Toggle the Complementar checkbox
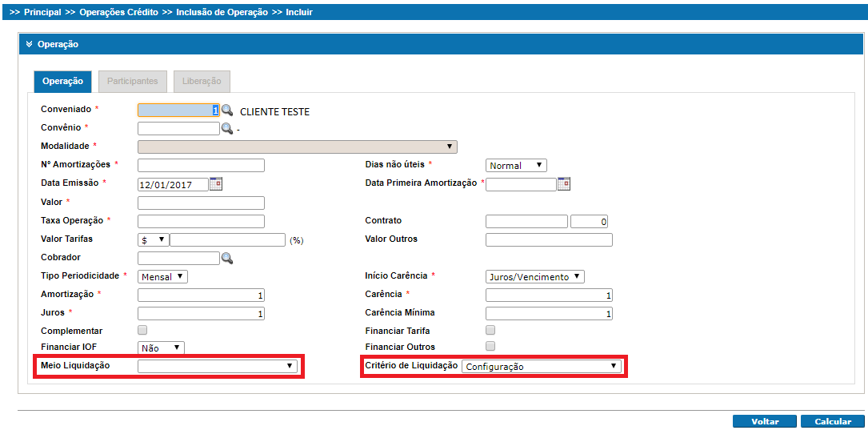Screen dimensions: 868x430 (x=142, y=330)
